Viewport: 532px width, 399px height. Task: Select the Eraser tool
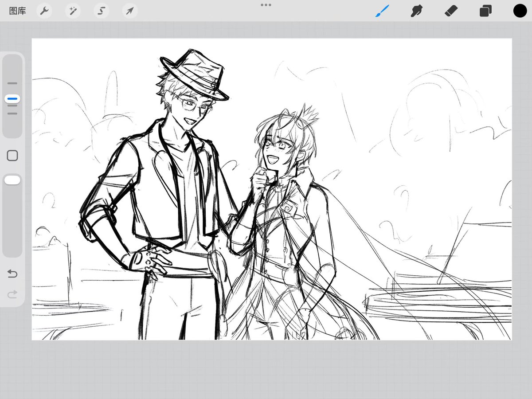tap(451, 11)
